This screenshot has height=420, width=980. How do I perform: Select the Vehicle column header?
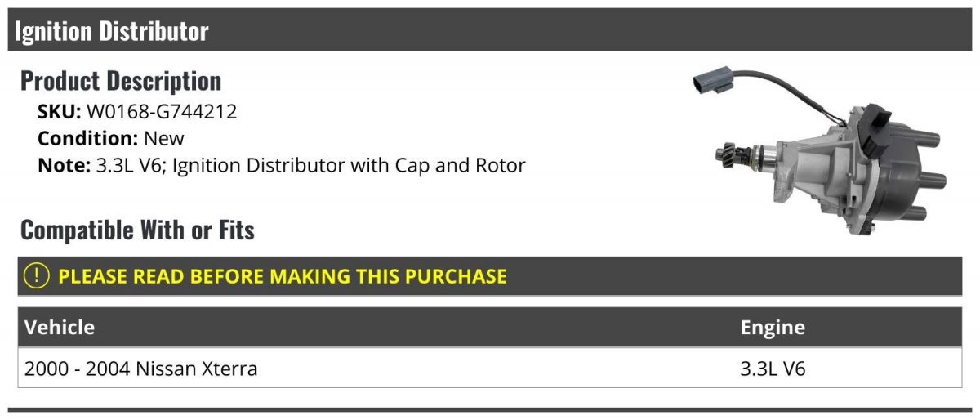(60, 328)
